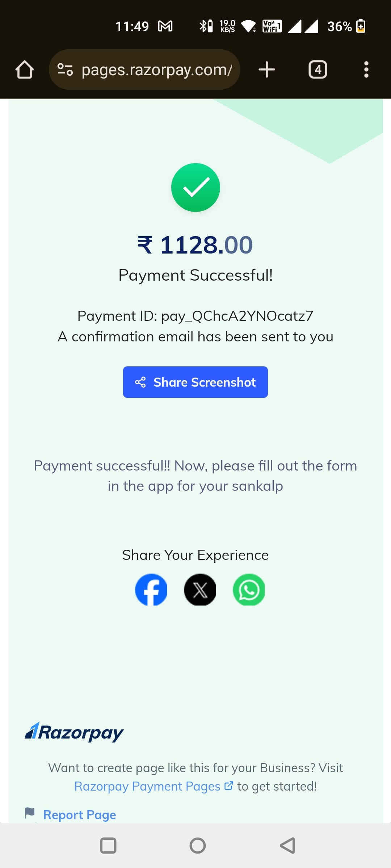Share experience on X
Image resolution: width=391 pixels, height=868 pixels.
pyautogui.click(x=200, y=590)
